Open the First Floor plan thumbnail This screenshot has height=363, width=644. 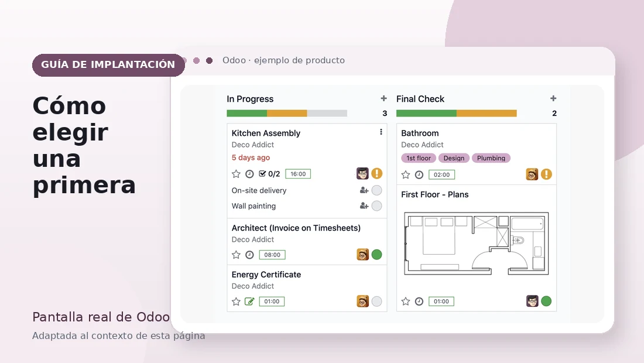pyautogui.click(x=477, y=244)
